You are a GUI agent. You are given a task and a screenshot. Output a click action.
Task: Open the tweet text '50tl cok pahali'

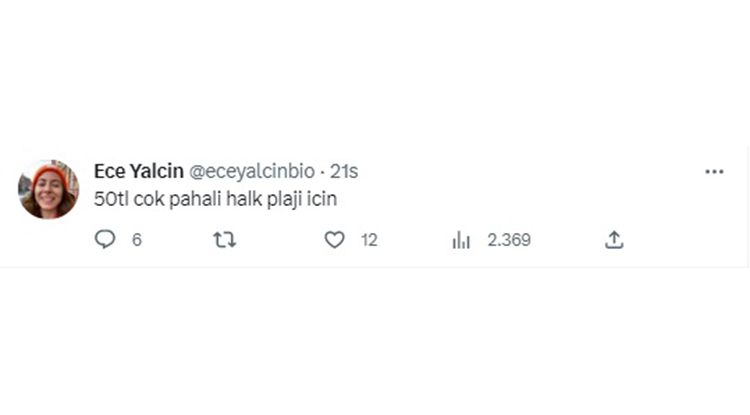coord(158,199)
